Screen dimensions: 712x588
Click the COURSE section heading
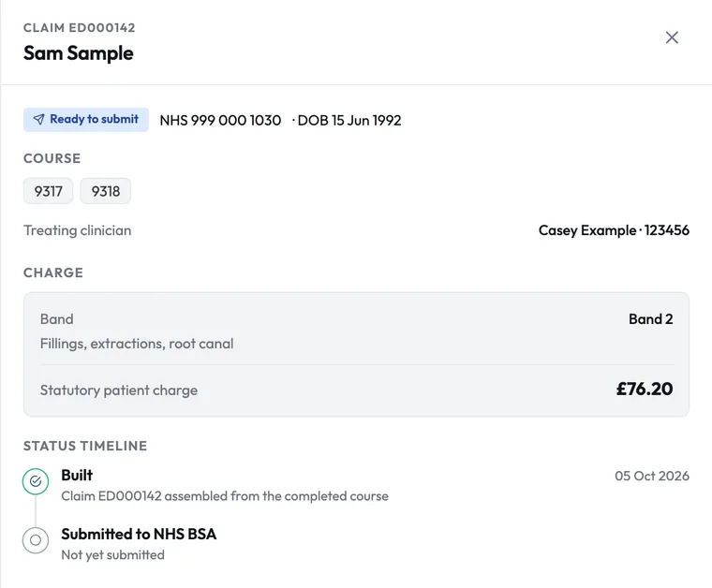click(x=52, y=158)
